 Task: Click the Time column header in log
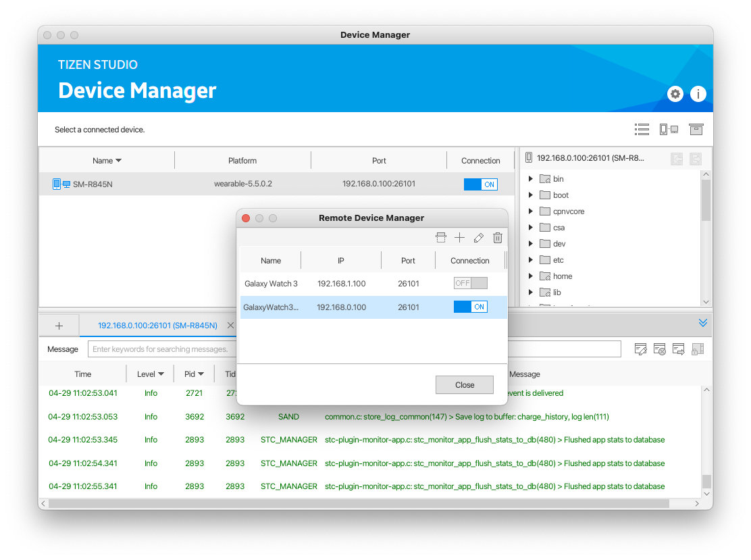click(x=82, y=374)
